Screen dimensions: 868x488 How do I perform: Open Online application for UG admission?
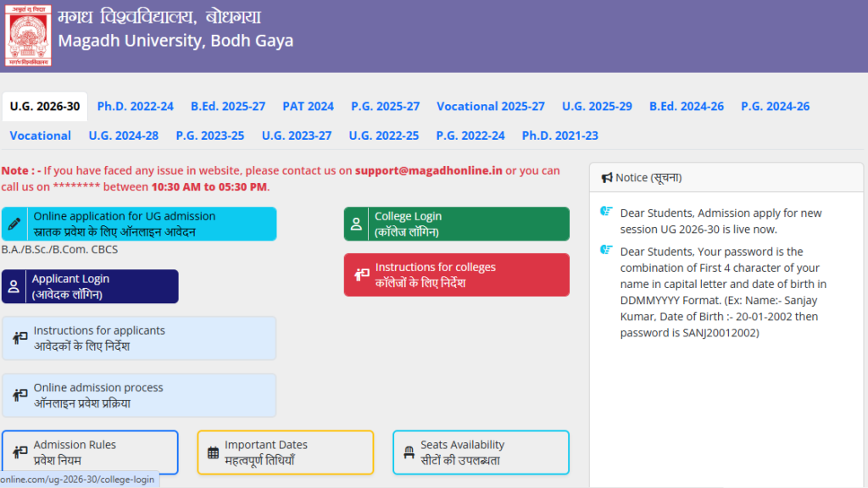point(139,224)
